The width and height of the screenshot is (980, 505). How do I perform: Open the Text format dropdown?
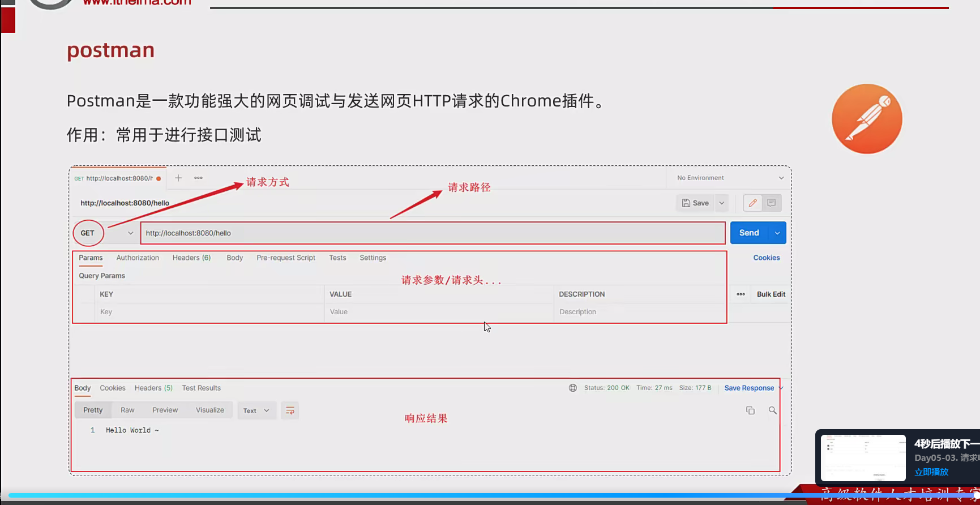[x=256, y=410]
